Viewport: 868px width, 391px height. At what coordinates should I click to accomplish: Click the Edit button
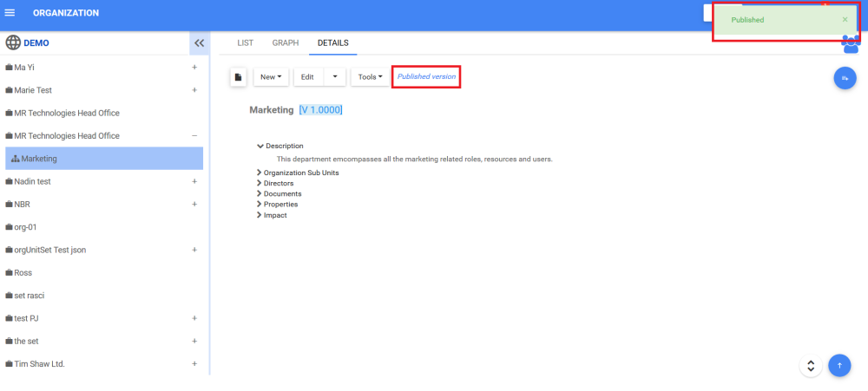pyautogui.click(x=308, y=77)
